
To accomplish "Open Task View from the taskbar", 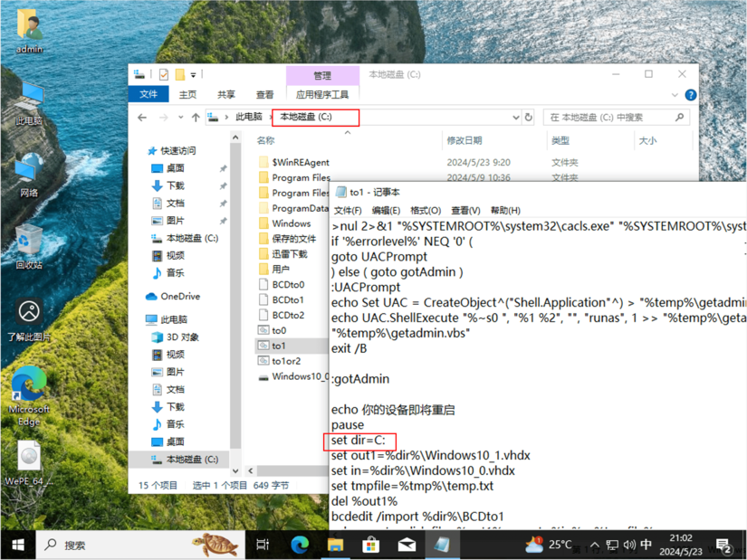I will (263, 545).
